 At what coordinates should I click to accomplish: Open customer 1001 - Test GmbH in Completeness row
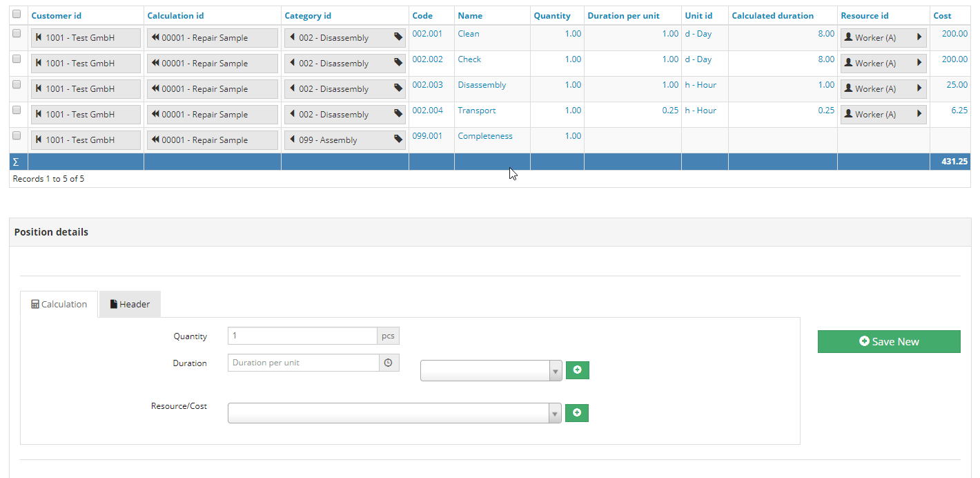(86, 140)
